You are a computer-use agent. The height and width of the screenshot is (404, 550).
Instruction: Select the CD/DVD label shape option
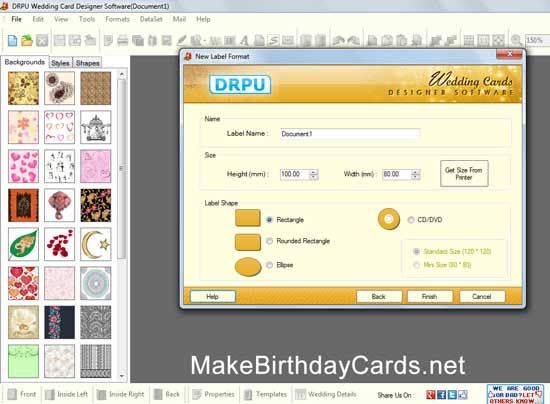[411, 220]
